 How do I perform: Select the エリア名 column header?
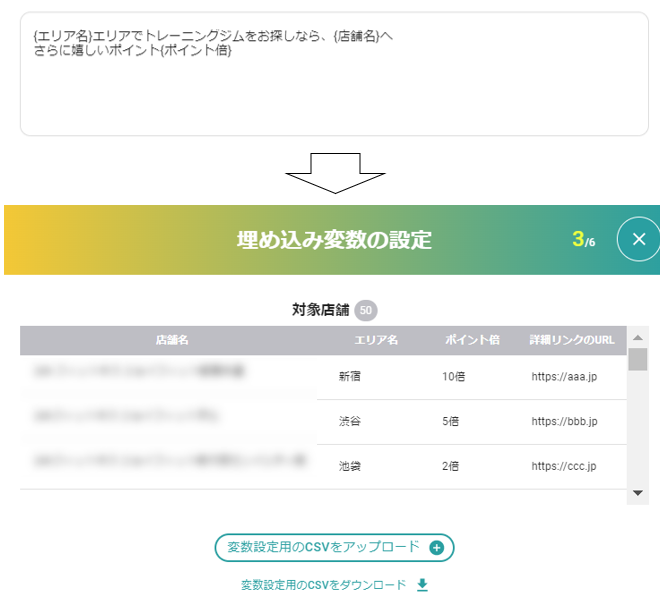coord(376,340)
